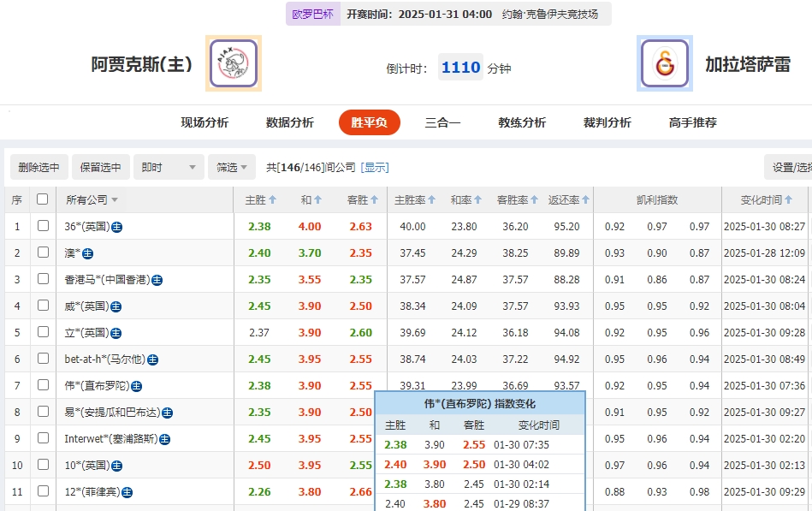Sort by the 客胜率 column arrow
This screenshot has height=511, width=812.
(x=534, y=199)
